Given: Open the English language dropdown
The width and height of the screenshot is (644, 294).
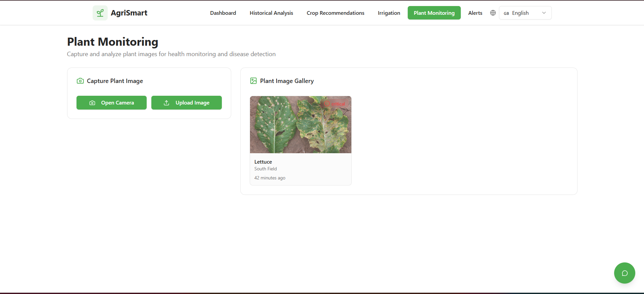Looking at the screenshot, I should 525,13.
